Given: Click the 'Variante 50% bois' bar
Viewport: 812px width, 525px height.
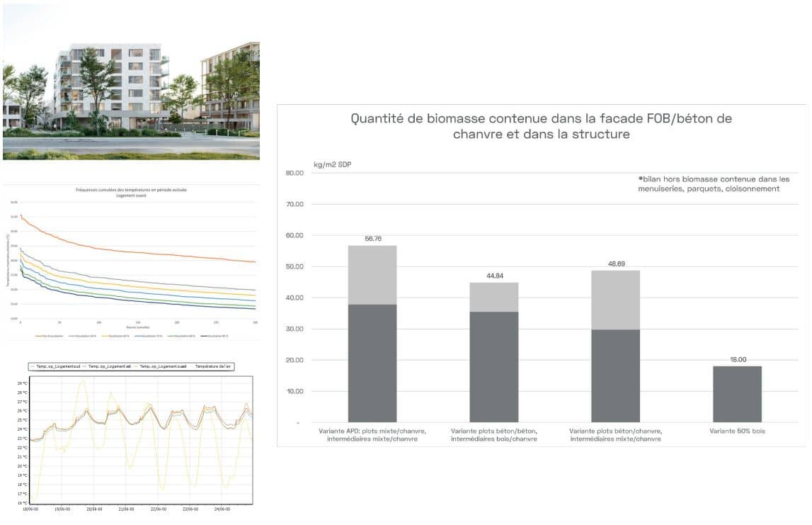Looking at the screenshot, I should [x=737, y=394].
